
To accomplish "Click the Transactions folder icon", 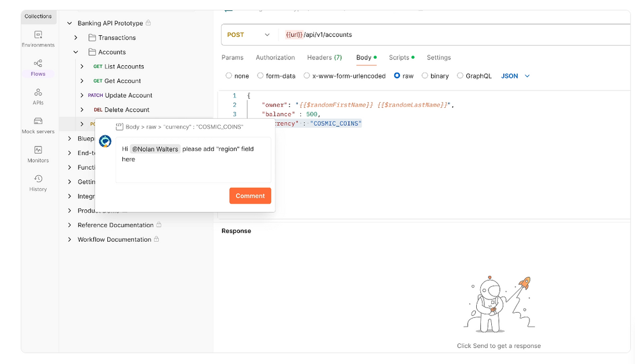I will tap(92, 37).
